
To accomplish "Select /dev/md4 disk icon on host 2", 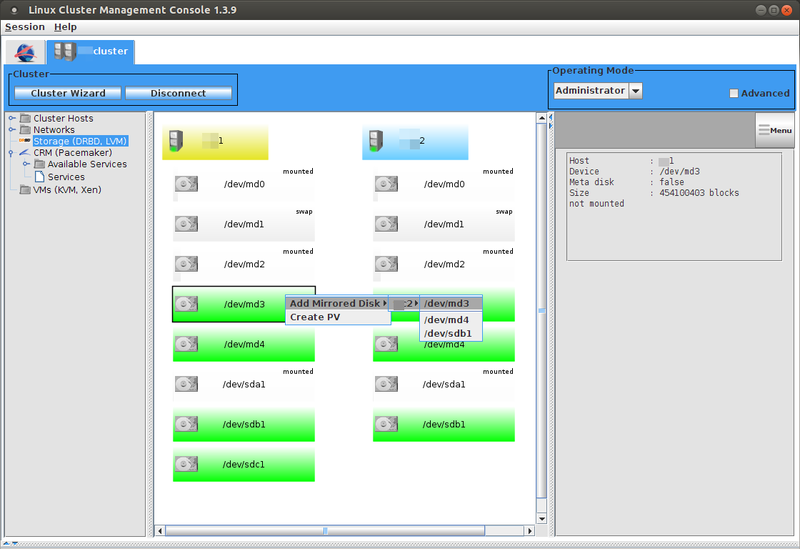I will pyautogui.click(x=386, y=344).
